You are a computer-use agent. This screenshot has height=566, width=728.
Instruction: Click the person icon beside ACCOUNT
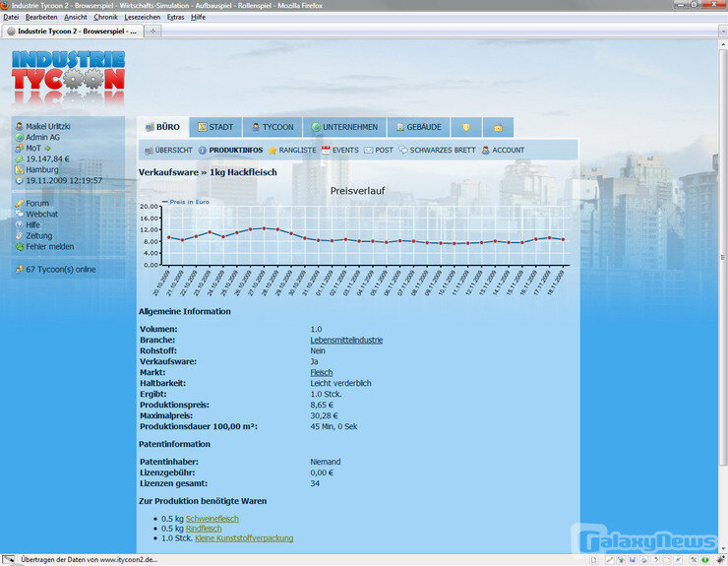486,150
